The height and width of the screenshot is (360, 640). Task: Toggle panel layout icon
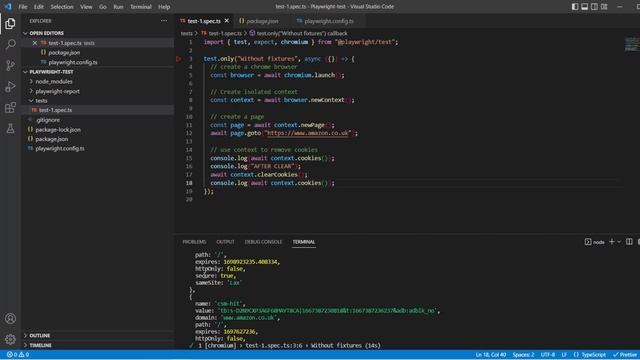tap(584, 7)
